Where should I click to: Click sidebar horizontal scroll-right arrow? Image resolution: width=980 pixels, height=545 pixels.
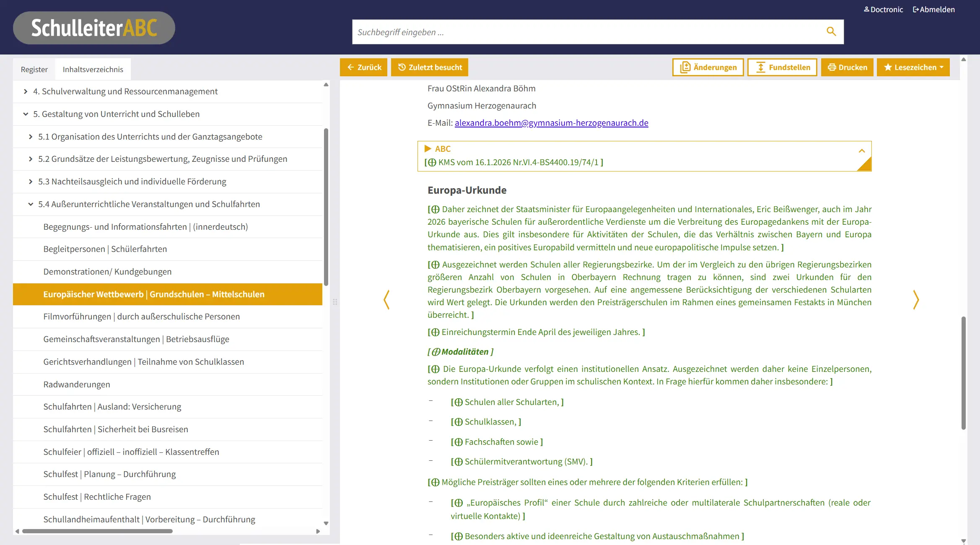318,531
